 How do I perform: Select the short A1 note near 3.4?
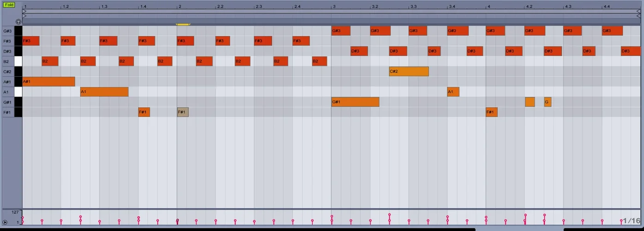[x=453, y=92]
